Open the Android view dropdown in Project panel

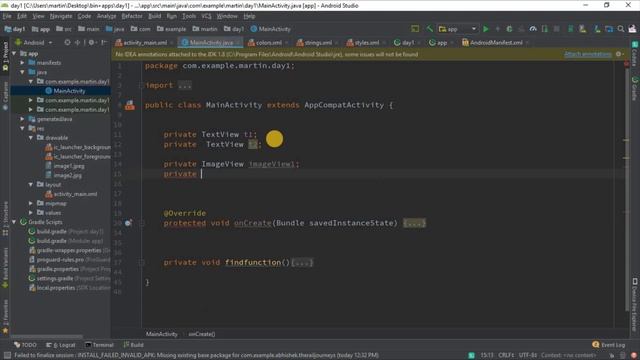point(33,42)
